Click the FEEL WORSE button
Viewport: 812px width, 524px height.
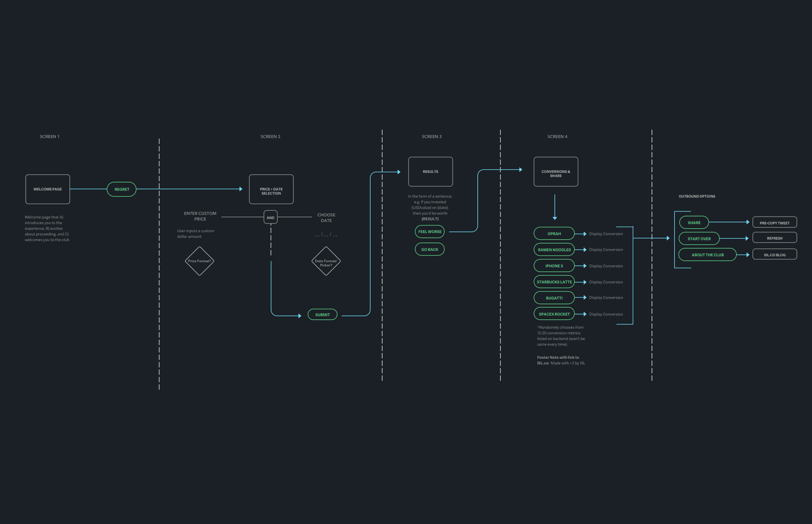pos(429,231)
